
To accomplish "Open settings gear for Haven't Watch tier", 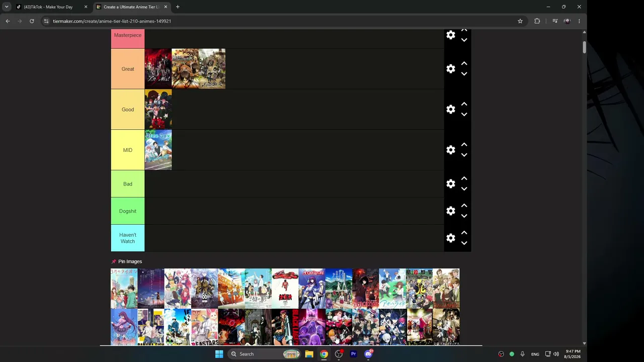I will tap(451, 238).
